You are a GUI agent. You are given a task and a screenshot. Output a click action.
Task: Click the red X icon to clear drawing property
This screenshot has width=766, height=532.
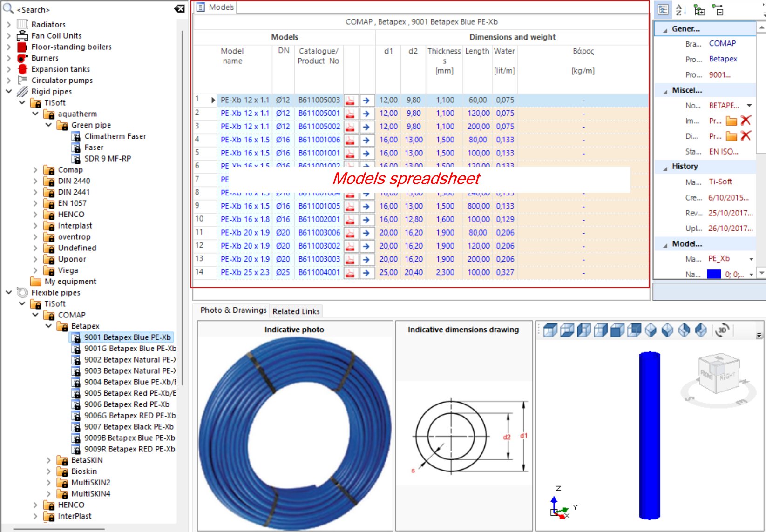coord(746,136)
